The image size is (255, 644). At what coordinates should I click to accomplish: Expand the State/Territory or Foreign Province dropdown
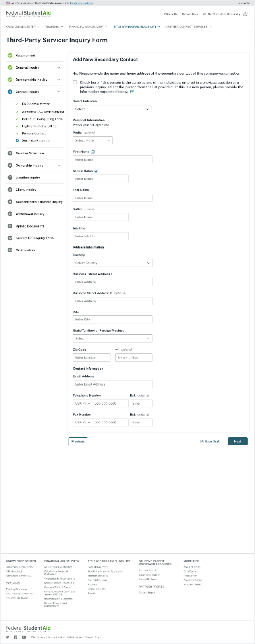coord(112,339)
